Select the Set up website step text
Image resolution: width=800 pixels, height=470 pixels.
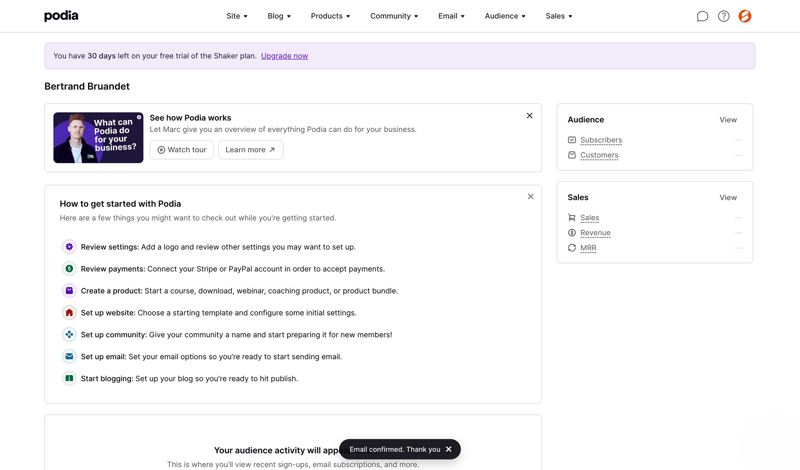(x=218, y=313)
